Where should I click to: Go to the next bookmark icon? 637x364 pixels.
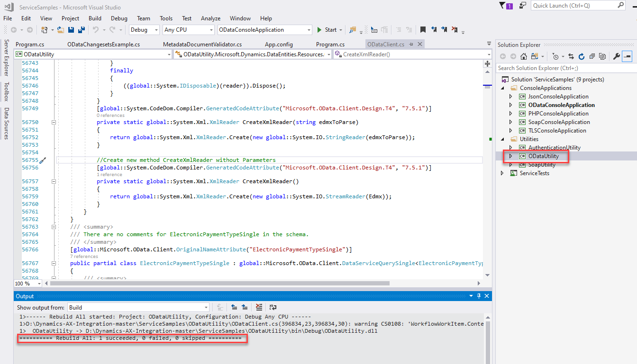coord(444,30)
